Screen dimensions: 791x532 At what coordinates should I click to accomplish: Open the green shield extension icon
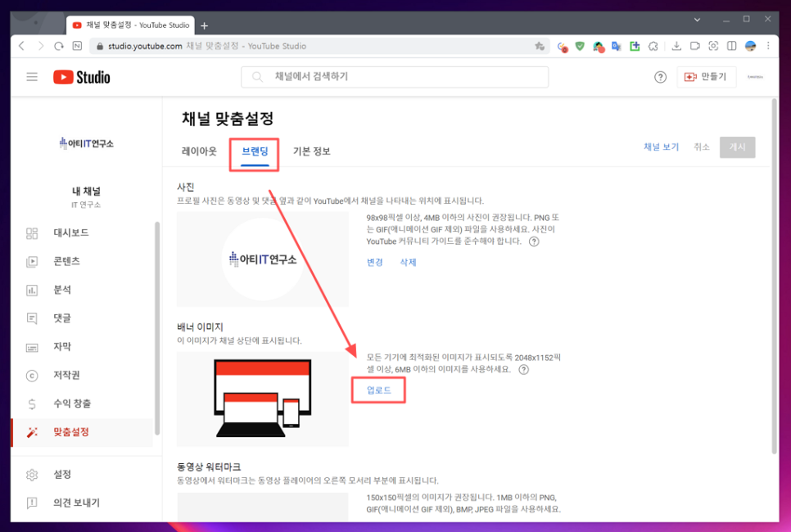tap(580, 47)
